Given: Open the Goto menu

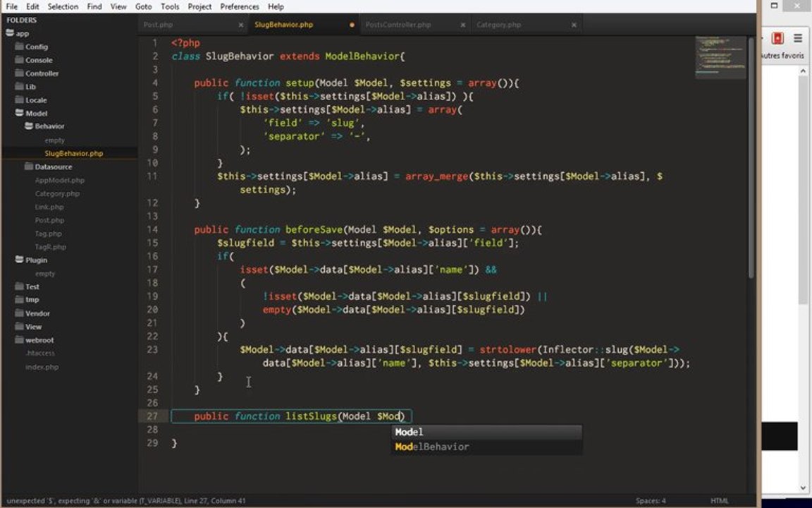Looking at the screenshot, I should pos(144,7).
